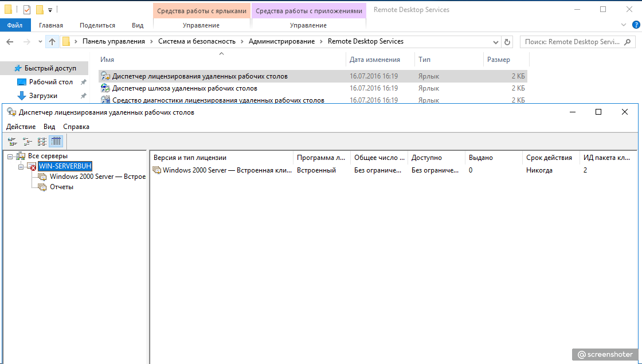Go forward in Explorer navigation
Image resolution: width=642 pixels, height=364 pixels.
coord(26,41)
